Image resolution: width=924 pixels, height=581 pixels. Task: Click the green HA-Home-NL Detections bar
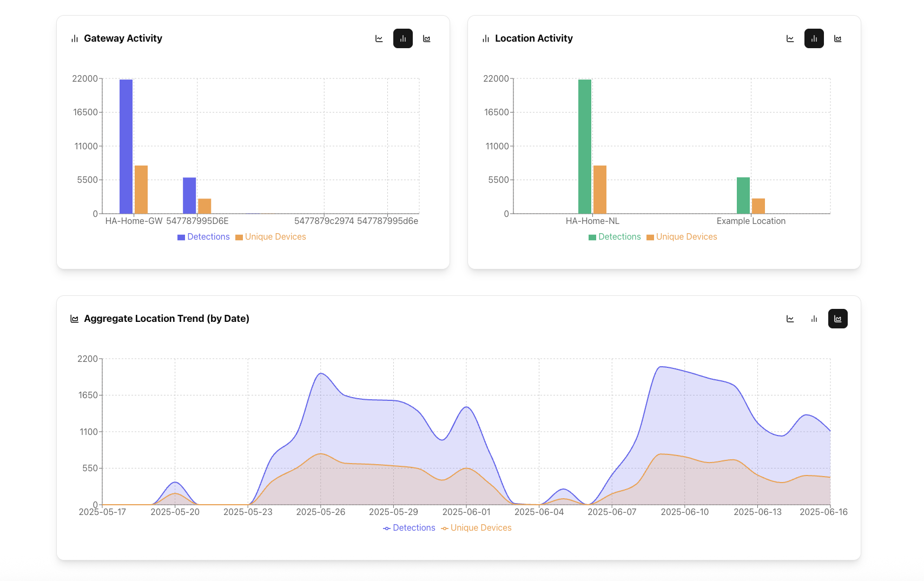point(585,146)
